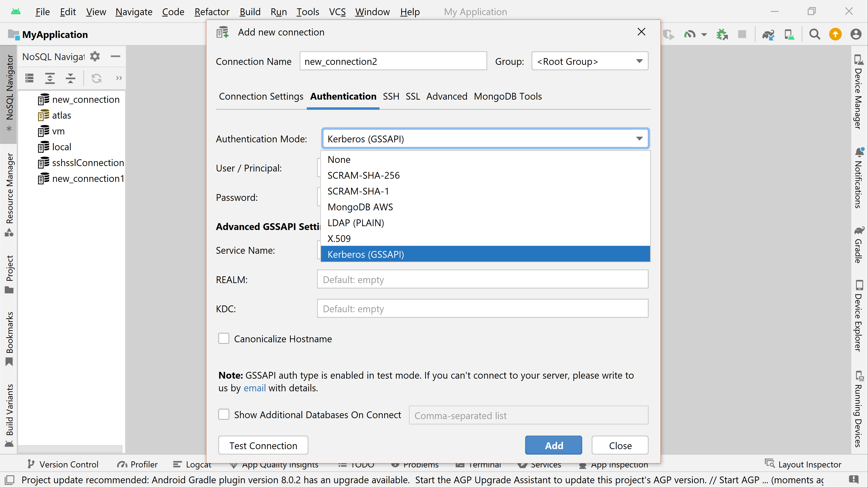Check Show Additional Databases On Connect
The width and height of the screenshot is (868, 488).
pos(224,415)
